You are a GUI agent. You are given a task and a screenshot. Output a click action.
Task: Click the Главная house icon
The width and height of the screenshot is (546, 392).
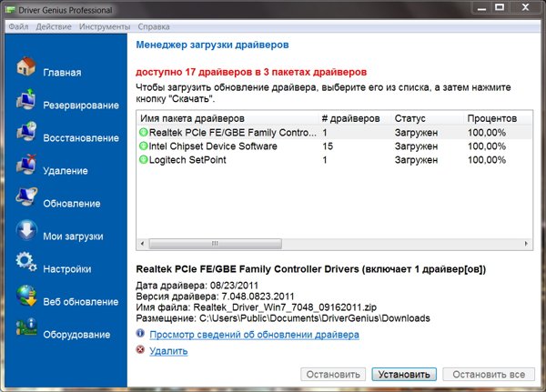coord(26,66)
